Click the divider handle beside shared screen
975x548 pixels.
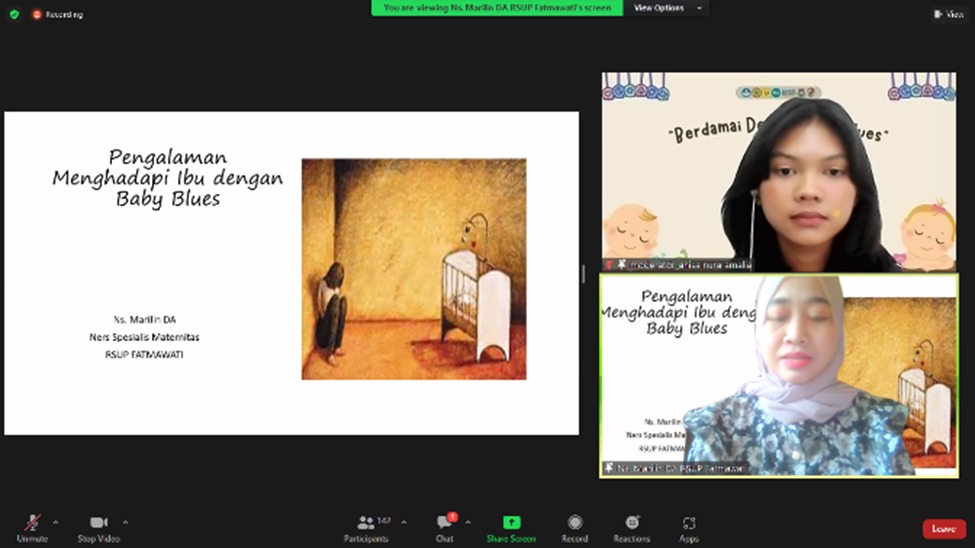coord(584,273)
